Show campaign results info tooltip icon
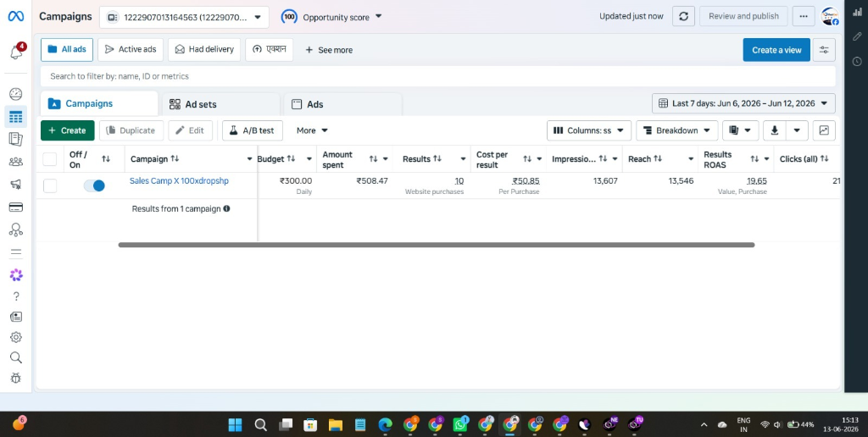This screenshot has width=868, height=437. coord(226,209)
